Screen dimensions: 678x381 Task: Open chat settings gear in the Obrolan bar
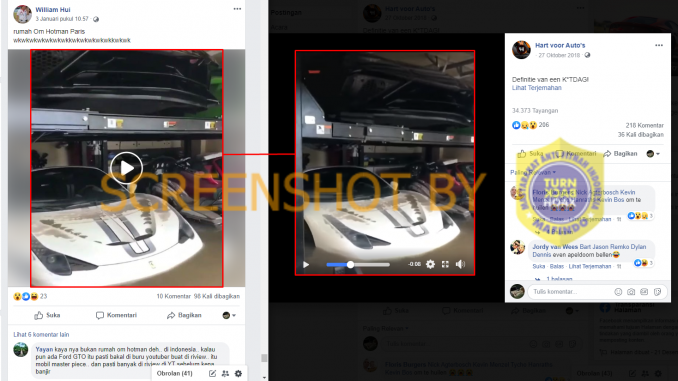[239, 373]
